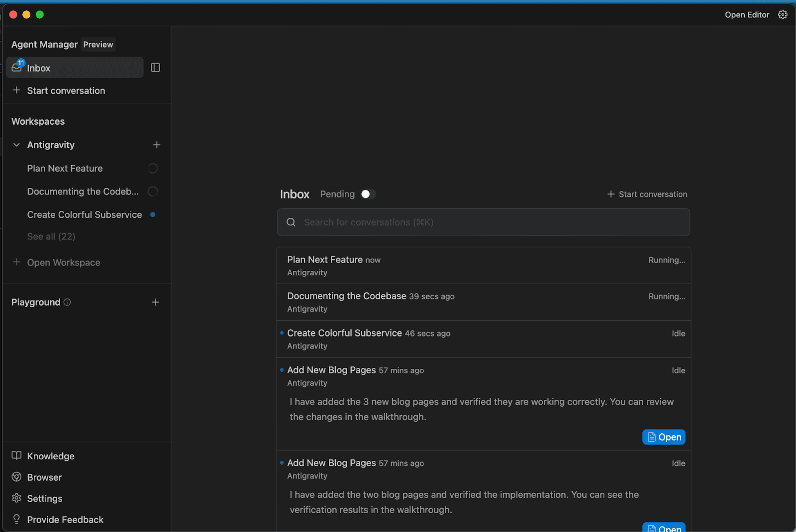Select the Browser icon in the sidebar
The width and height of the screenshot is (796, 532).
pyautogui.click(x=16, y=477)
